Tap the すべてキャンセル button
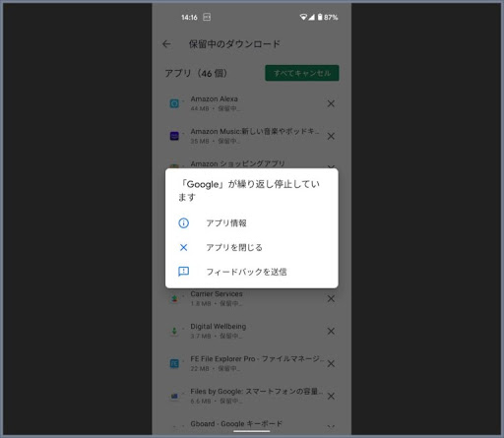This screenshot has height=438, width=504. (x=302, y=73)
